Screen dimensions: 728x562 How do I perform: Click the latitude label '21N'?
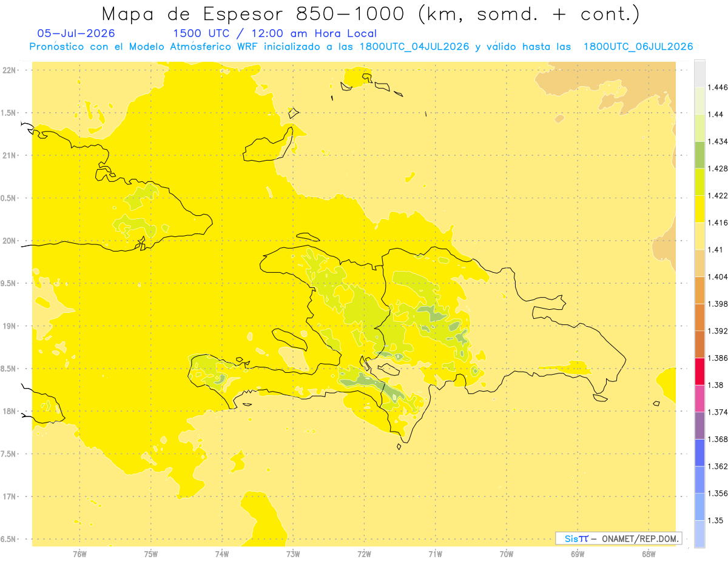[10, 155]
